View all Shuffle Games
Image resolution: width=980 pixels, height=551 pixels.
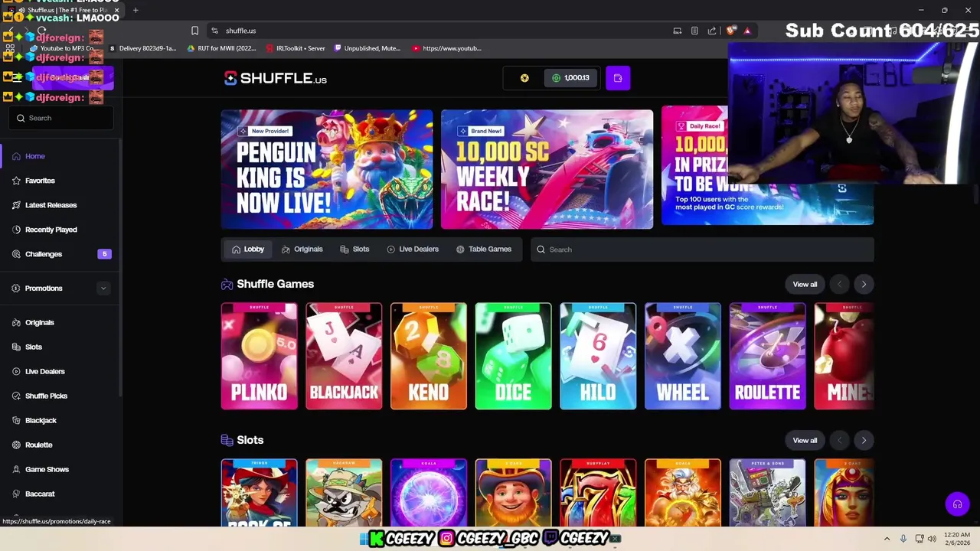(x=805, y=285)
